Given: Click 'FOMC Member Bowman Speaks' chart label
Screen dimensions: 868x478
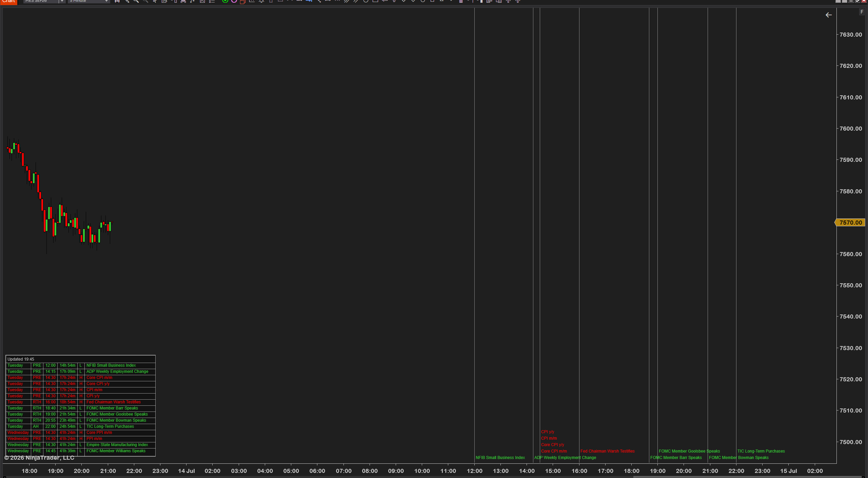Looking at the screenshot, I should pyautogui.click(x=739, y=458).
